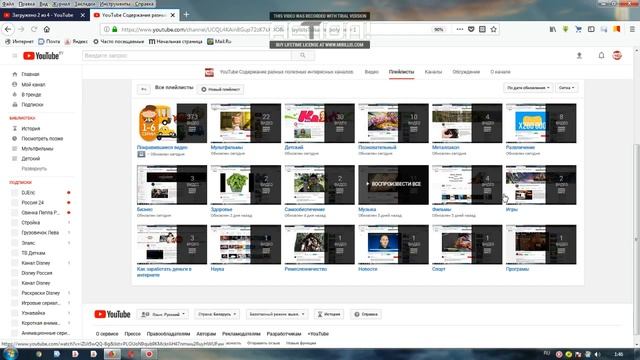Click the red record taskbar icon
Image resolution: width=640 pixels, height=360 pixels.
[149, 354]
